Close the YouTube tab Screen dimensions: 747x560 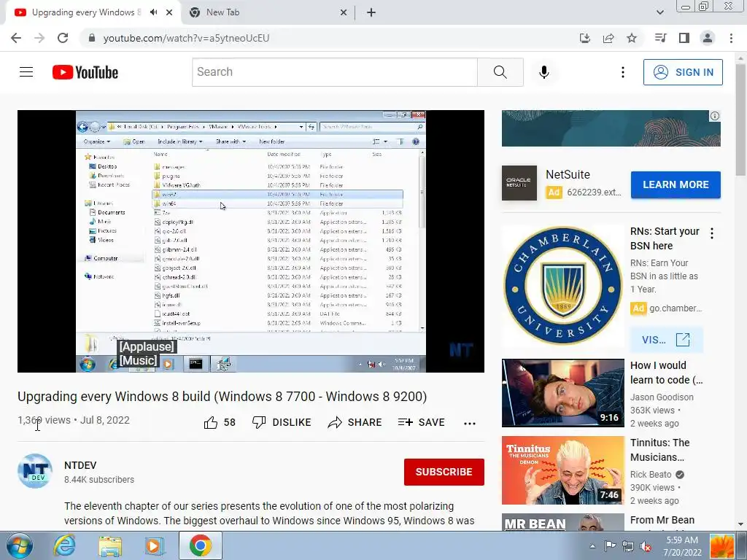pos(169,12)
